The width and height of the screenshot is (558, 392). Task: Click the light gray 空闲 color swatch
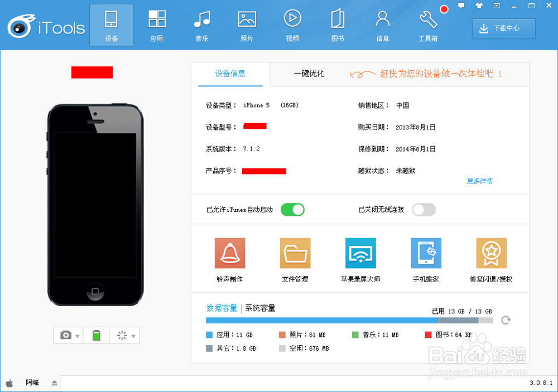pos(282,349)
